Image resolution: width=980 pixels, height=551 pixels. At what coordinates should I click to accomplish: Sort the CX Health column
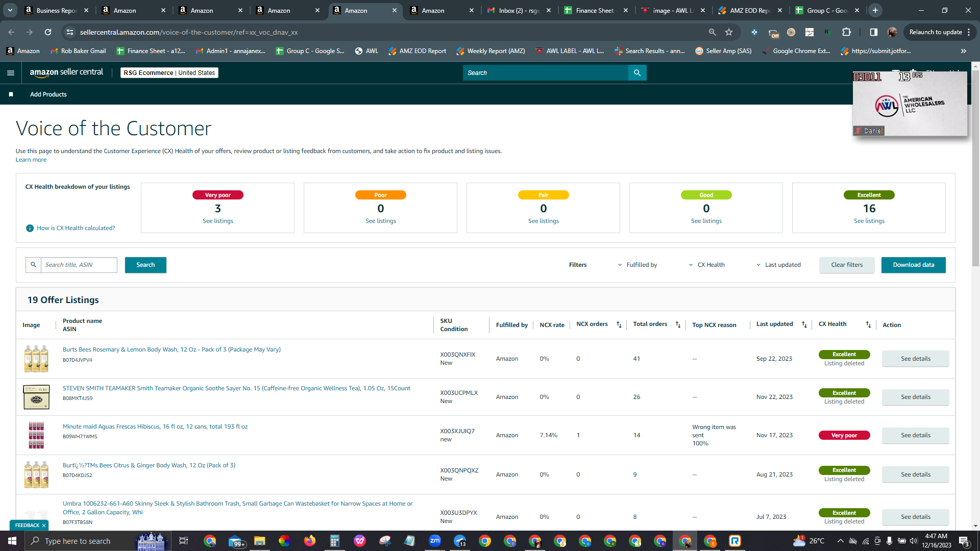[x=868, y=324]
